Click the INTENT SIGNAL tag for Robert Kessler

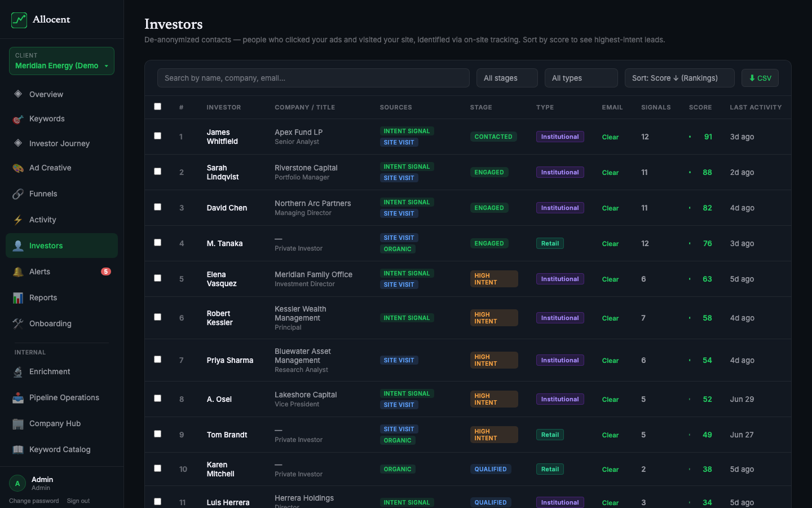407,318
